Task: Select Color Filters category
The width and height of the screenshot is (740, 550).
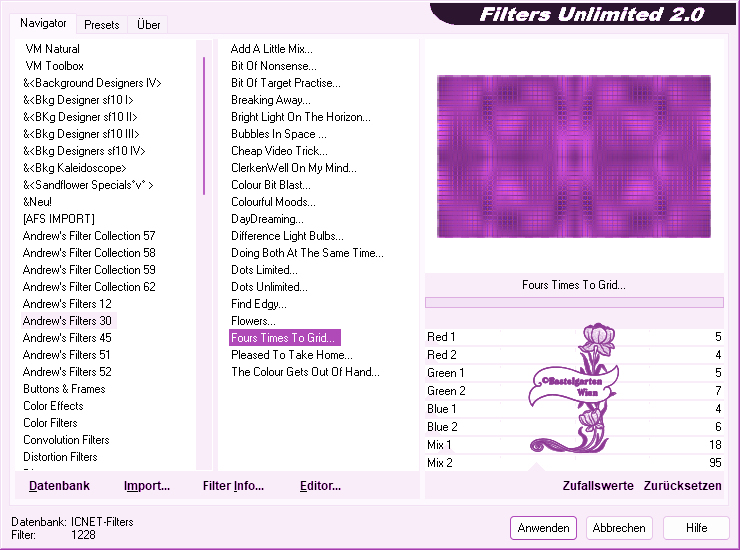Action: point(50,423)
